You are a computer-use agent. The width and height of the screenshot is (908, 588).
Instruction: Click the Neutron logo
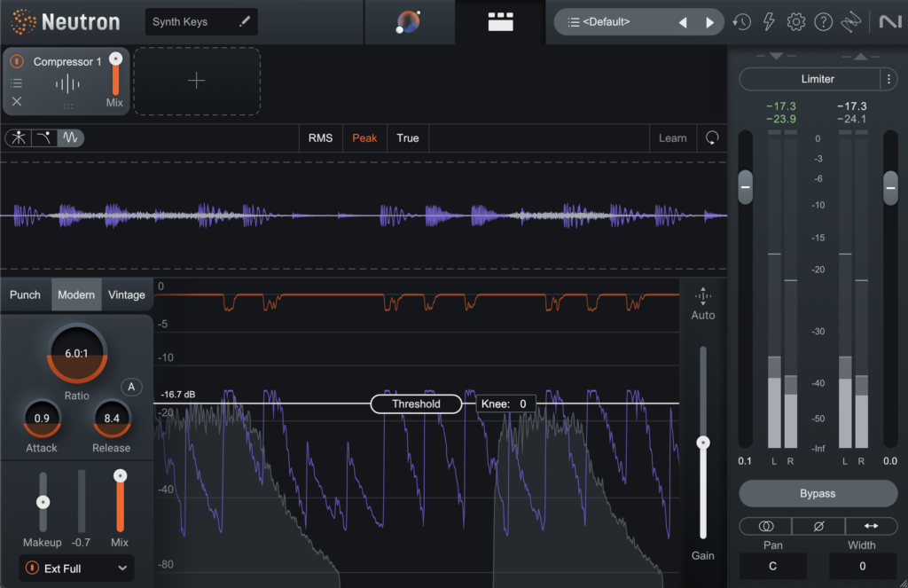coord(65,22)
